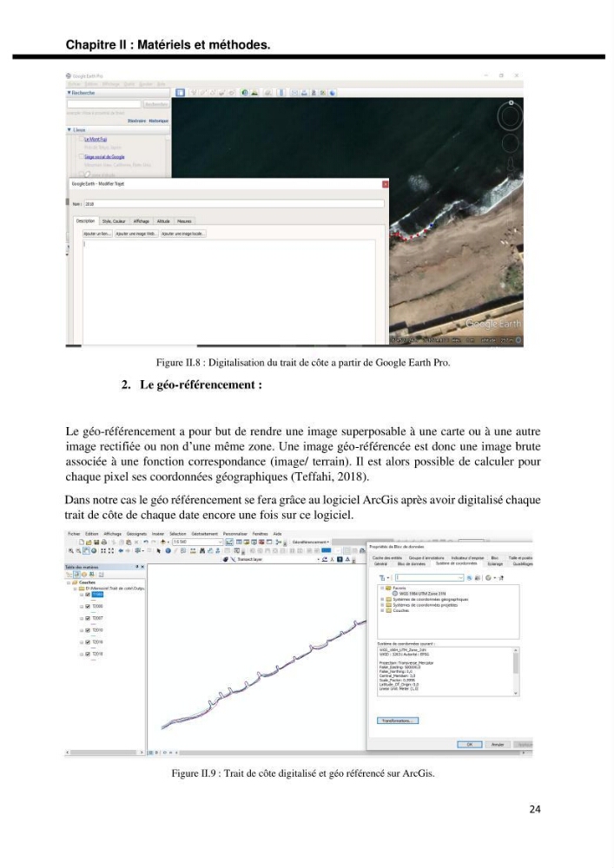Image resolution: width=614 pixels, height=868 pixels.
Task: Expand Systèmes de coordonnées projetées folder
Action: coord(382,605)
